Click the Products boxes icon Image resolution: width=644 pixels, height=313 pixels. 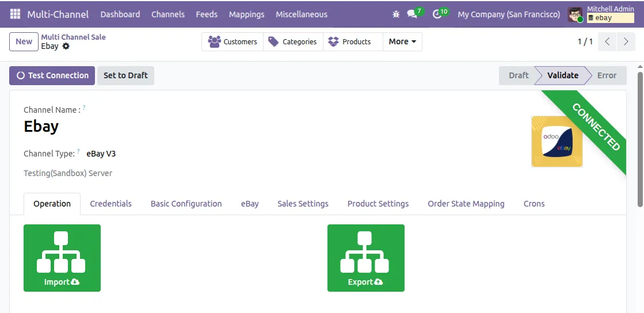[333, 41]
